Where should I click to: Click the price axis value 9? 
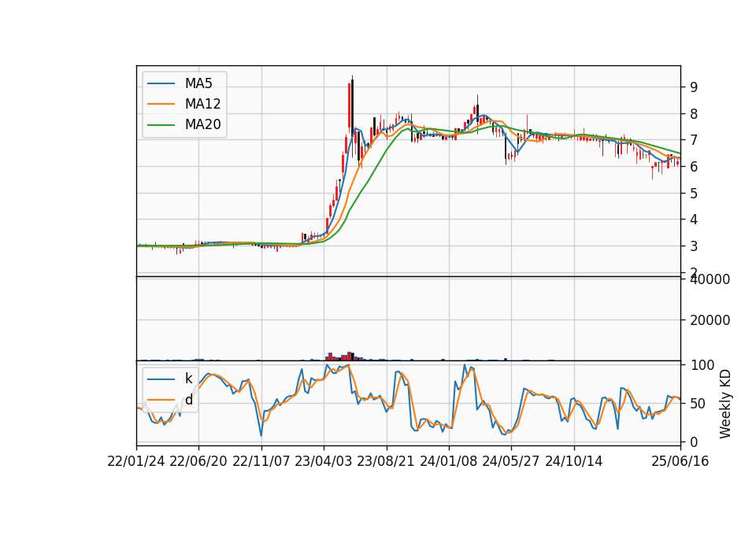(x=694, y=87)
